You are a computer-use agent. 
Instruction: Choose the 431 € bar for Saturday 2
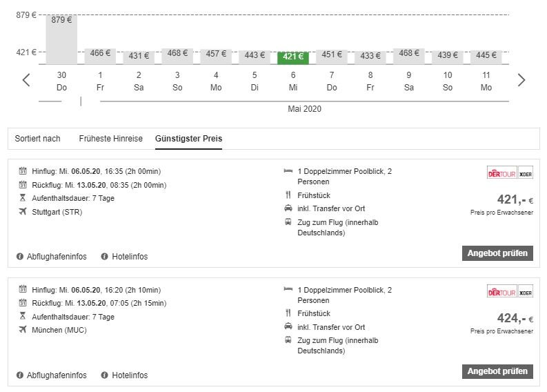(139, 57)
